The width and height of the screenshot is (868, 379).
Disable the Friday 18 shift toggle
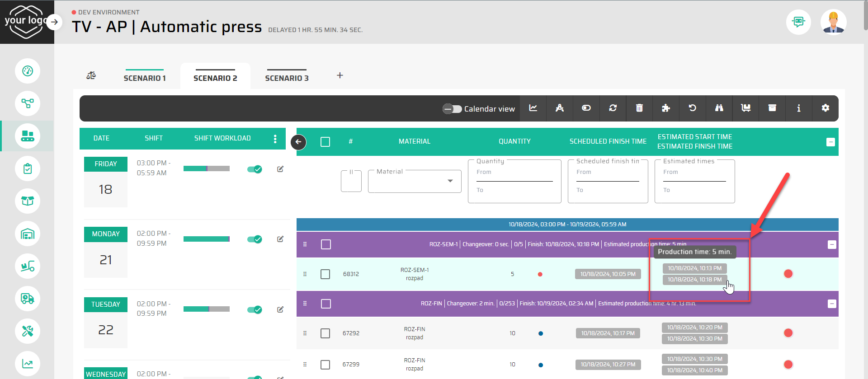[x=255, y=169]
